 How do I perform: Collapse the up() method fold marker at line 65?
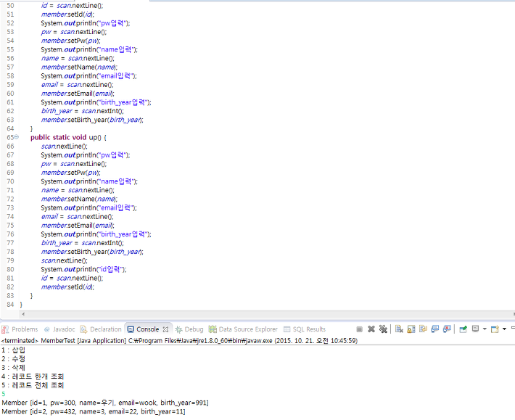tap(17, 137)
